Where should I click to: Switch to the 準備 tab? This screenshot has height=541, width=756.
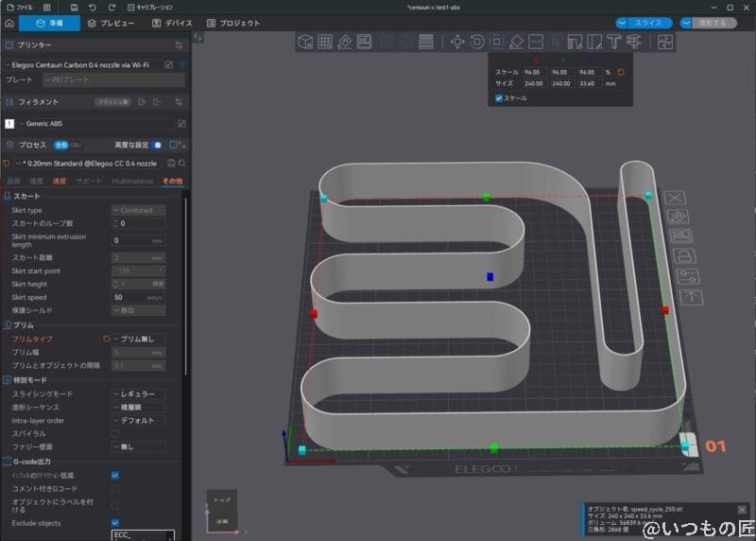click(50, 23)
